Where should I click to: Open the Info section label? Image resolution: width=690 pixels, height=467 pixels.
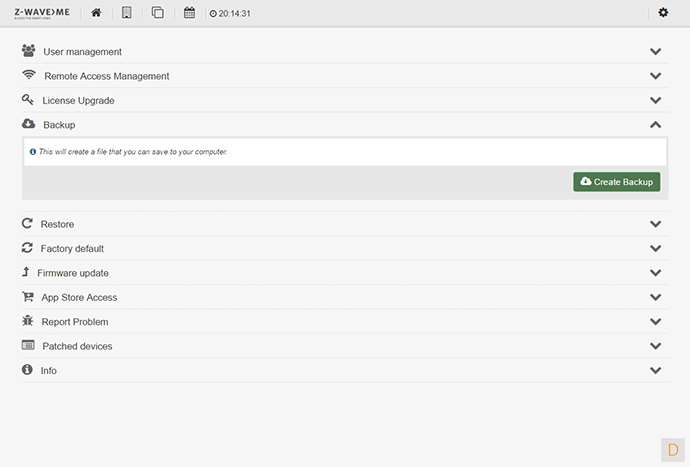[48, 371]
